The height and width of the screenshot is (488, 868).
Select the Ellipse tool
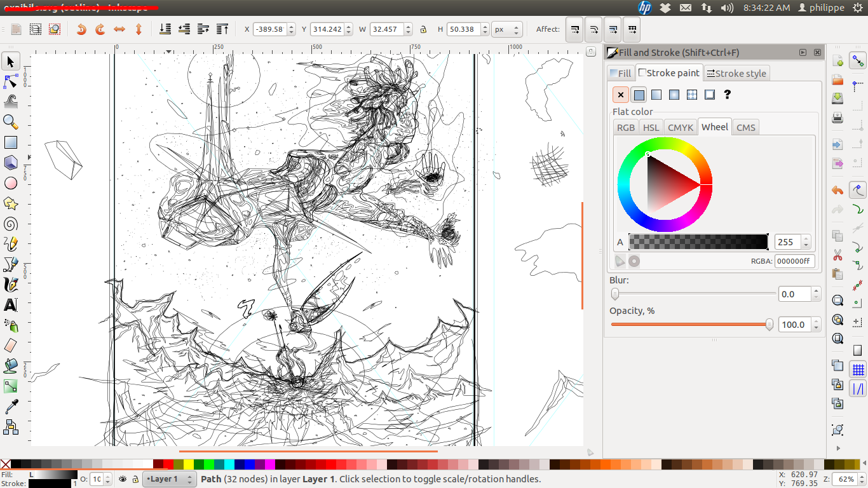tap(10, 183)
